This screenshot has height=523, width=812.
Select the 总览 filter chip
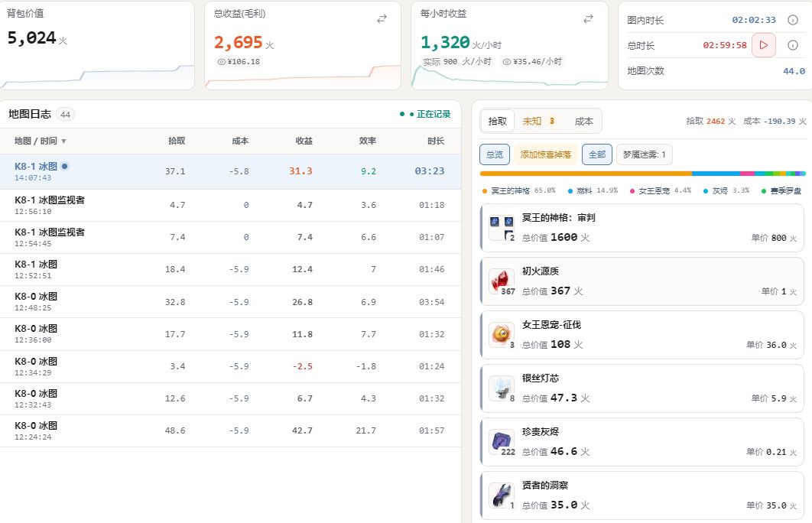click(495, 154)
